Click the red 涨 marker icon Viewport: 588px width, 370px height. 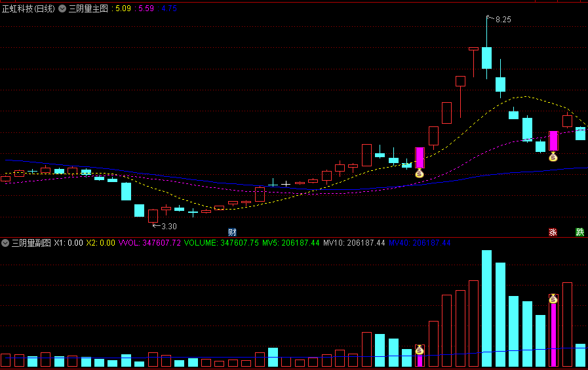point(553,232)
